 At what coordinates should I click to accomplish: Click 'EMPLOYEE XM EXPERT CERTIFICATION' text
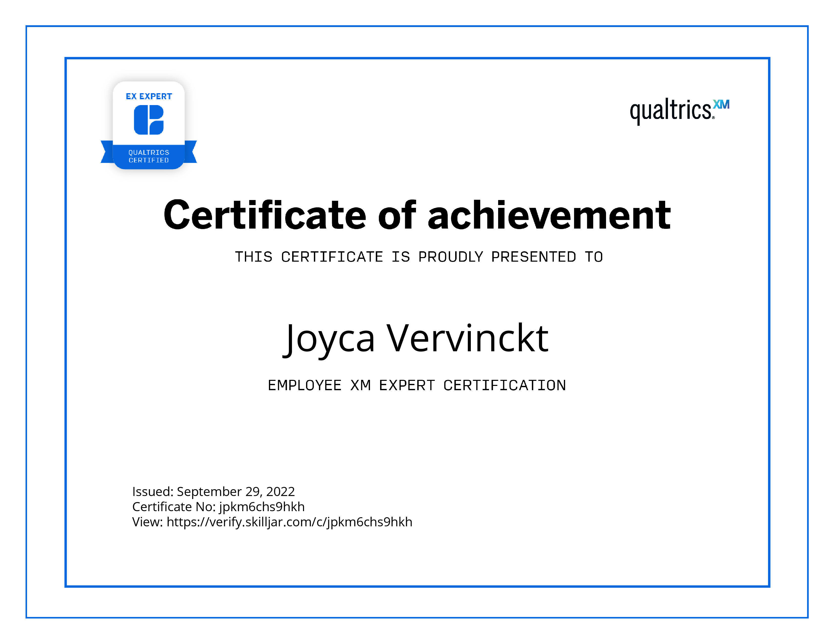point(417,385)
